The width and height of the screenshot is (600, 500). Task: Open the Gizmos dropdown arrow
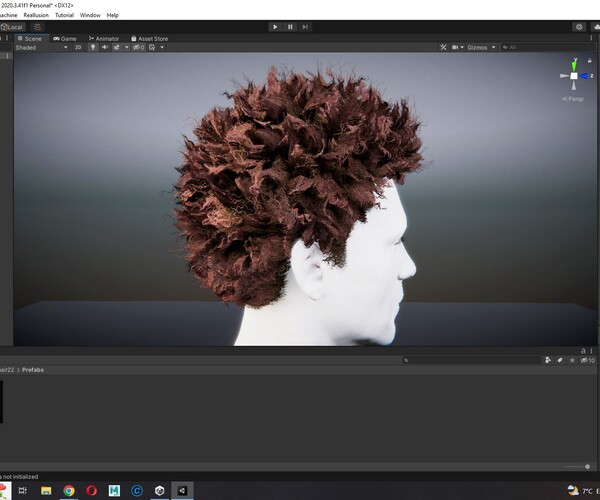pos(494,47)
